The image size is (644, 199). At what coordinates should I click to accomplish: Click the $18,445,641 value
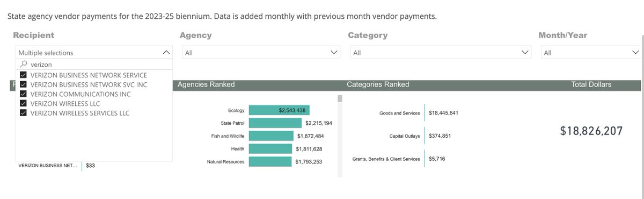[x=443, y=113]
